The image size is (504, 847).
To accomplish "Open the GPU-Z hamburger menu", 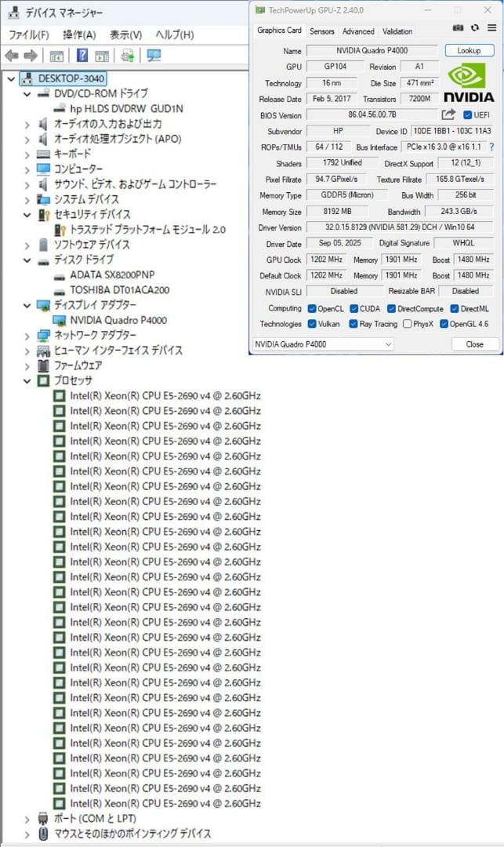I will (491, 27).
